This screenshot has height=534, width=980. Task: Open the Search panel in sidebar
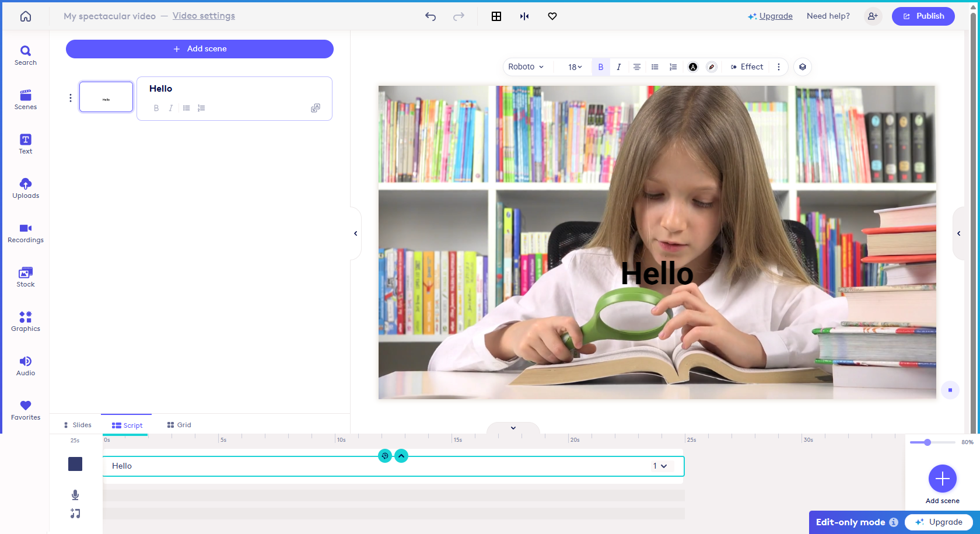coord(25,54)
